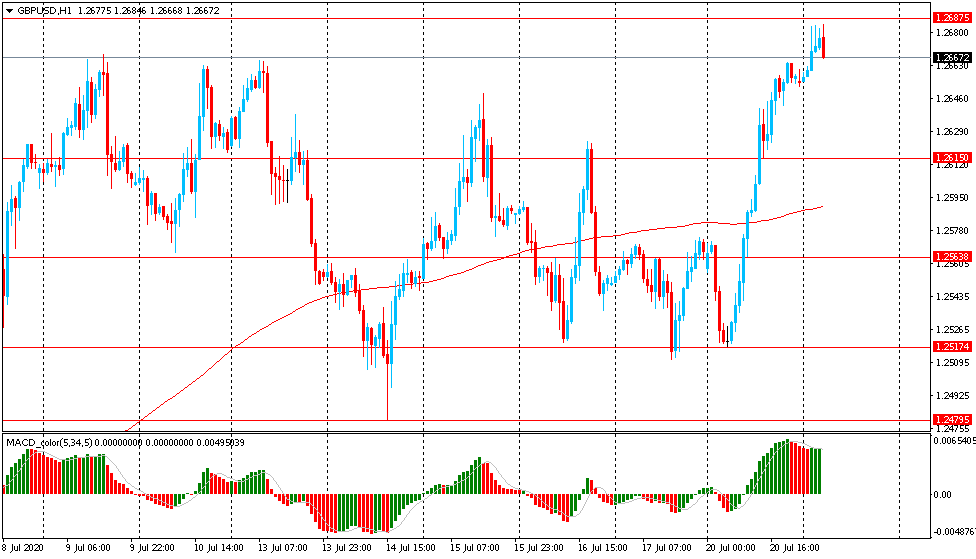Click the 1.24925 price scale value
The image size is (976, 559).
(952, 395)
